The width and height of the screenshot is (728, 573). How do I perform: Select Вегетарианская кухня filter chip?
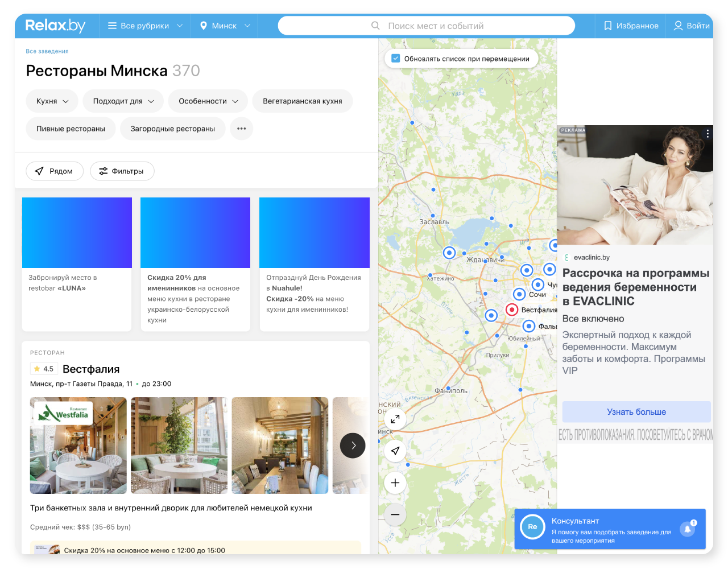(303, 101)
